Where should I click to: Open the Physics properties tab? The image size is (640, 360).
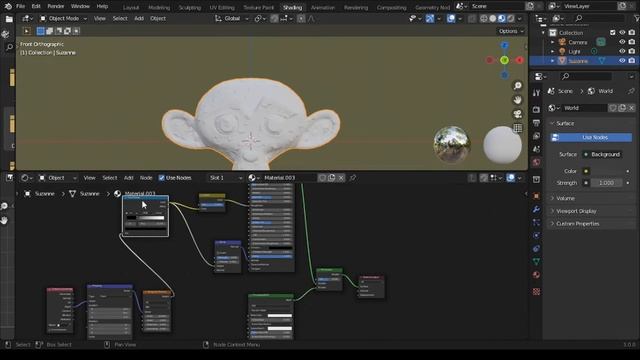(536, 236)
